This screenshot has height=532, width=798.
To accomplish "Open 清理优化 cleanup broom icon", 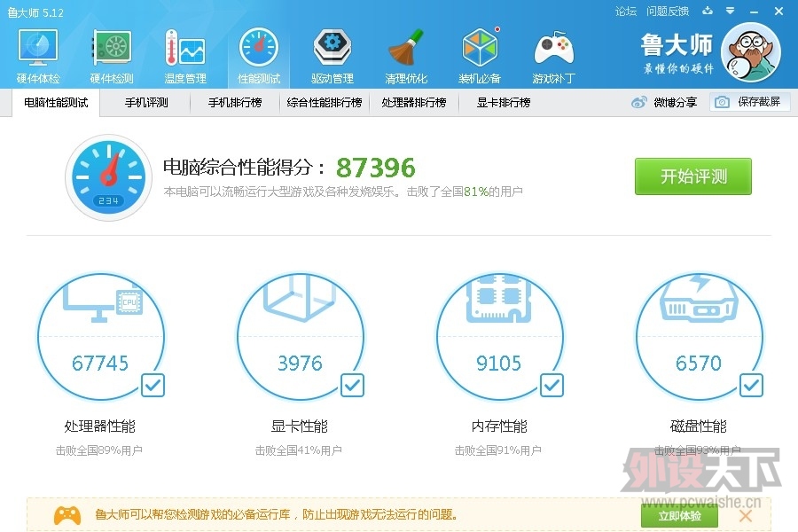I will (x=406, y=56).
